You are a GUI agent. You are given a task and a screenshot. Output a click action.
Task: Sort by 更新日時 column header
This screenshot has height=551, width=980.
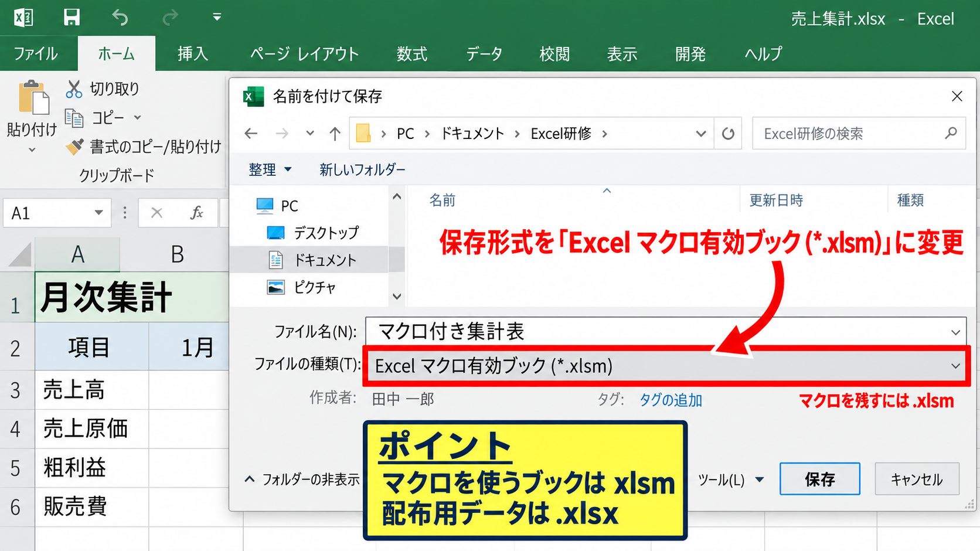(x=776, y=200)
